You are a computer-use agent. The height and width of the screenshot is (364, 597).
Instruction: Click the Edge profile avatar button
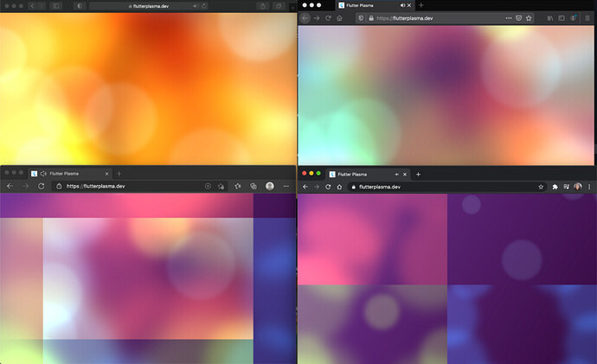pos(270,186)
